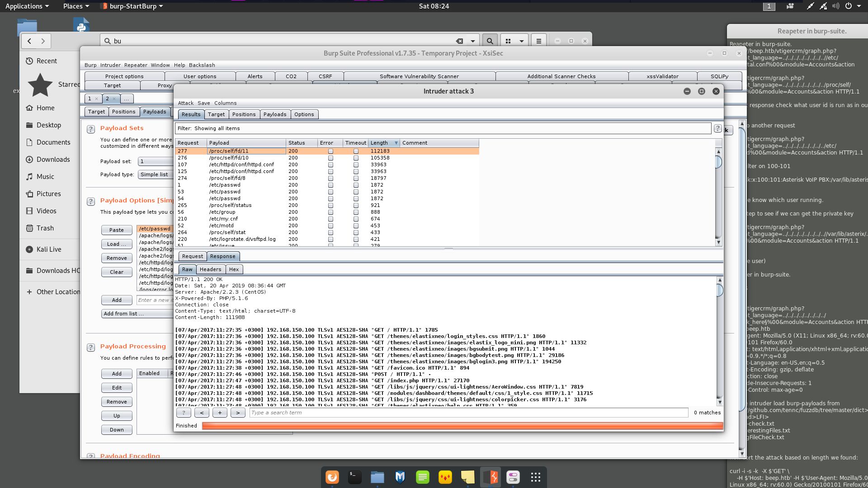Open help for Payload Options section
The width and height of the screenshot is (868, 488).
[91, 202]
